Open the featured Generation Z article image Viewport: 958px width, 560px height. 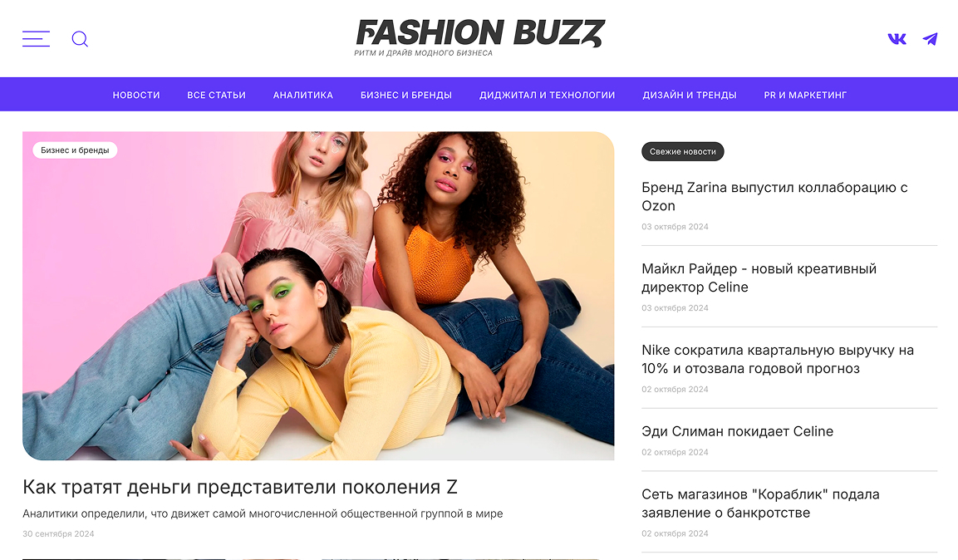(318, 296)
